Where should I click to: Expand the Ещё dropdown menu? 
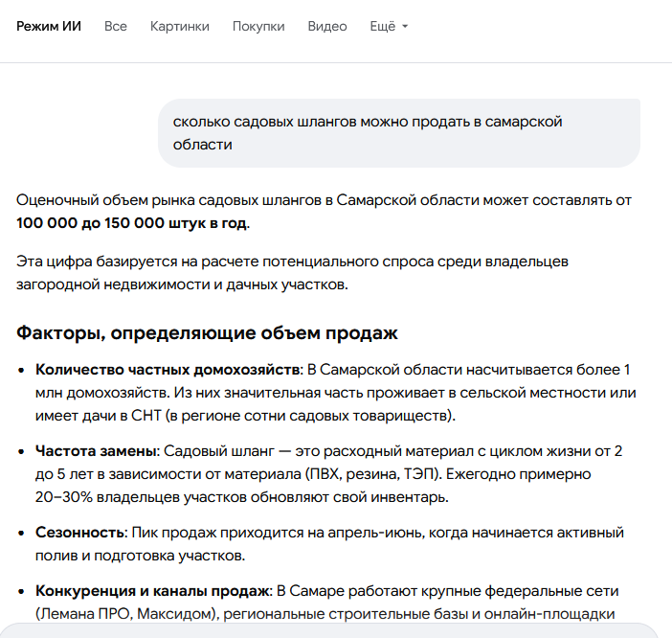click(x=389, y=26)
